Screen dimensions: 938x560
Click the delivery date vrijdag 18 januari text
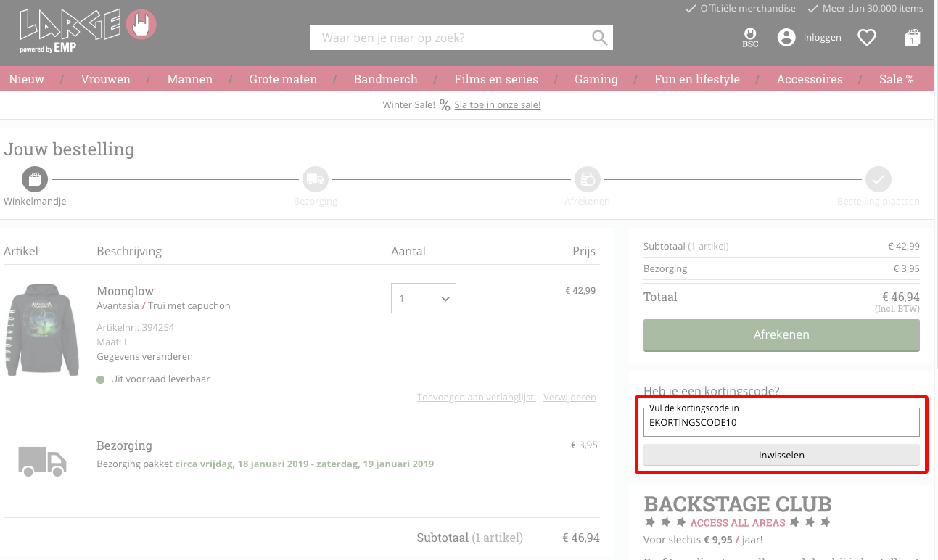[304, 464]
